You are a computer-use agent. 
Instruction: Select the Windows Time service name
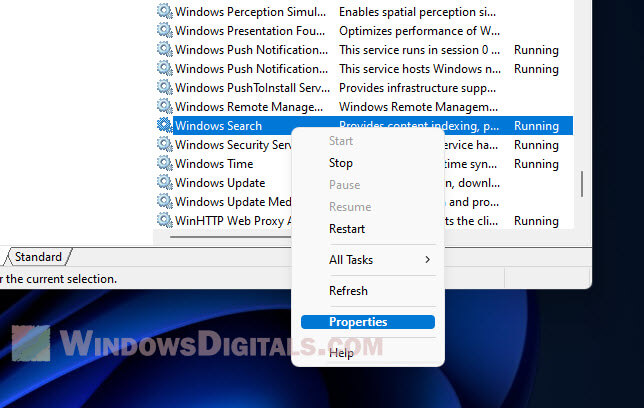[214, 164]
